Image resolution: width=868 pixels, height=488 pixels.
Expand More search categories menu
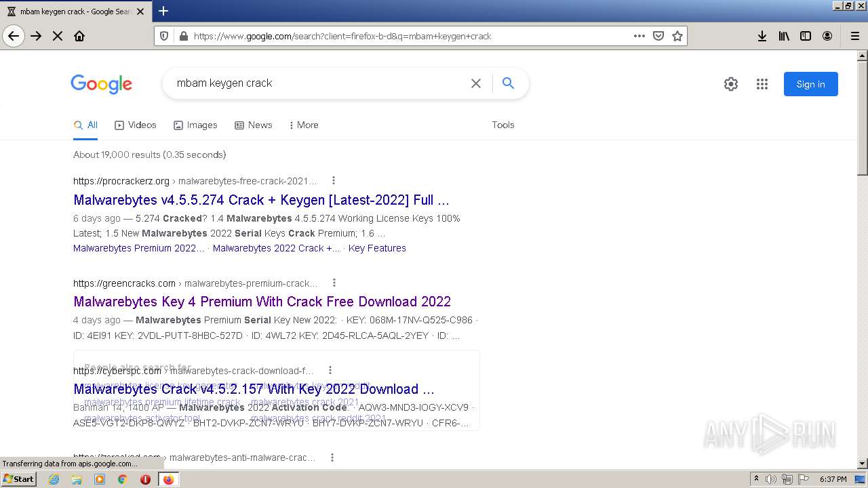(304, 125)
